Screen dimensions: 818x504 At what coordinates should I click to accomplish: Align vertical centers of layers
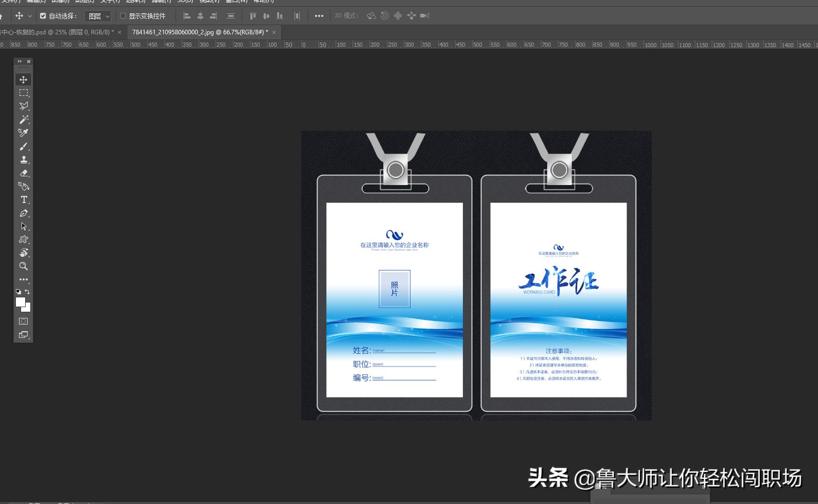[x=266, y=16]
